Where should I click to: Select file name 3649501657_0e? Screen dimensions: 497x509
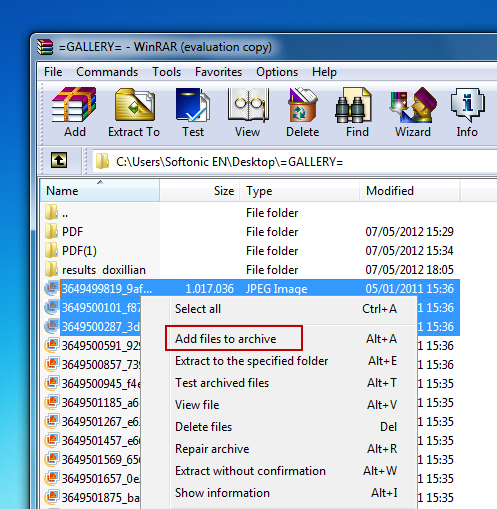(x=101, y=479)
